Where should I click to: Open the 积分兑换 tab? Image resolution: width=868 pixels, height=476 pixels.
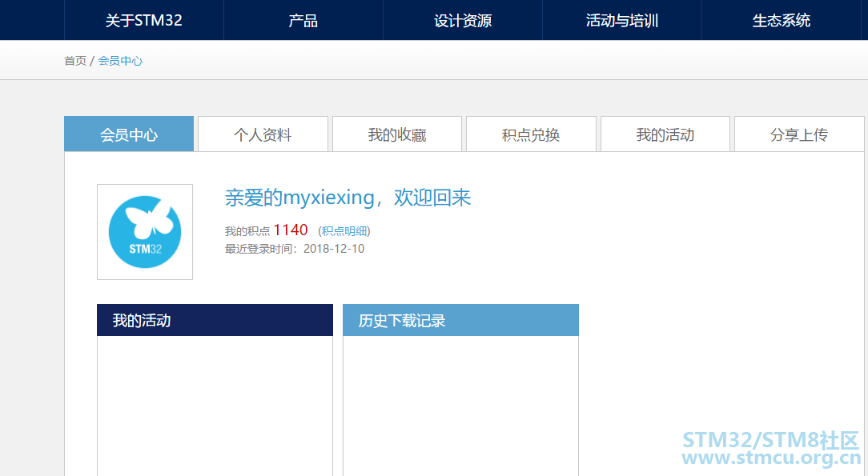coord(531,134)
